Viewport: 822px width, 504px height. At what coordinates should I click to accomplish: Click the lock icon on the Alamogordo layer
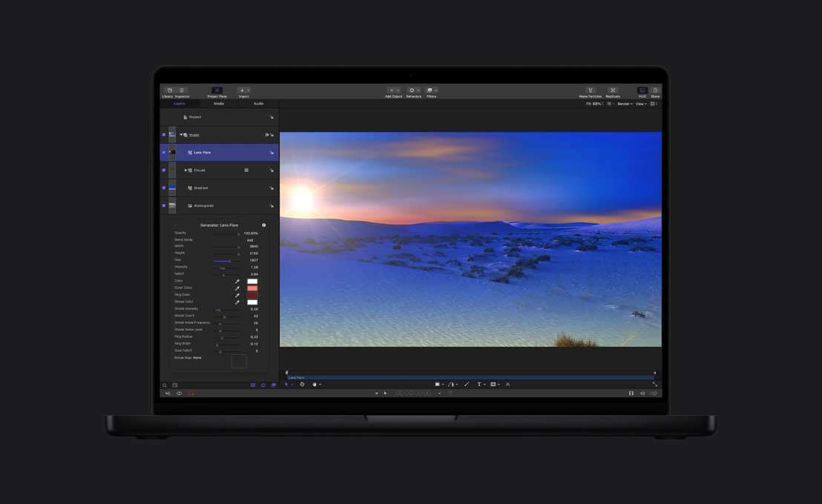(271, 205)
